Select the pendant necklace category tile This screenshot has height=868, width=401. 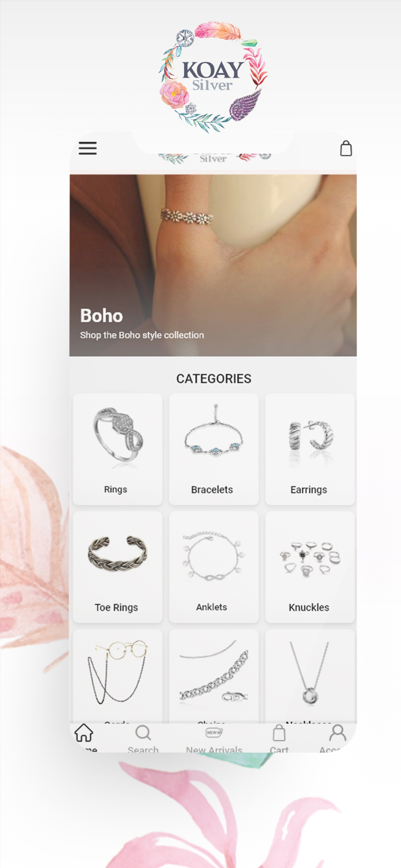310,676
